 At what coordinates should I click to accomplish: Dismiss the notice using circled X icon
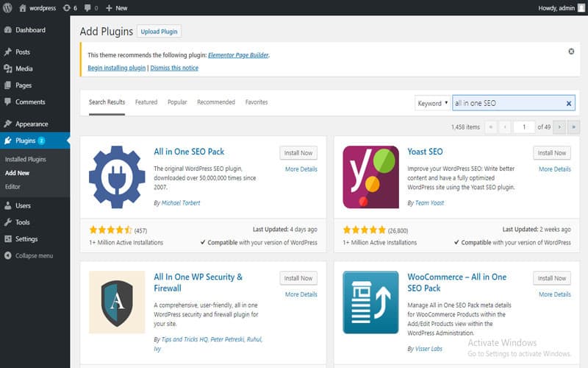[x=571, y=52]
